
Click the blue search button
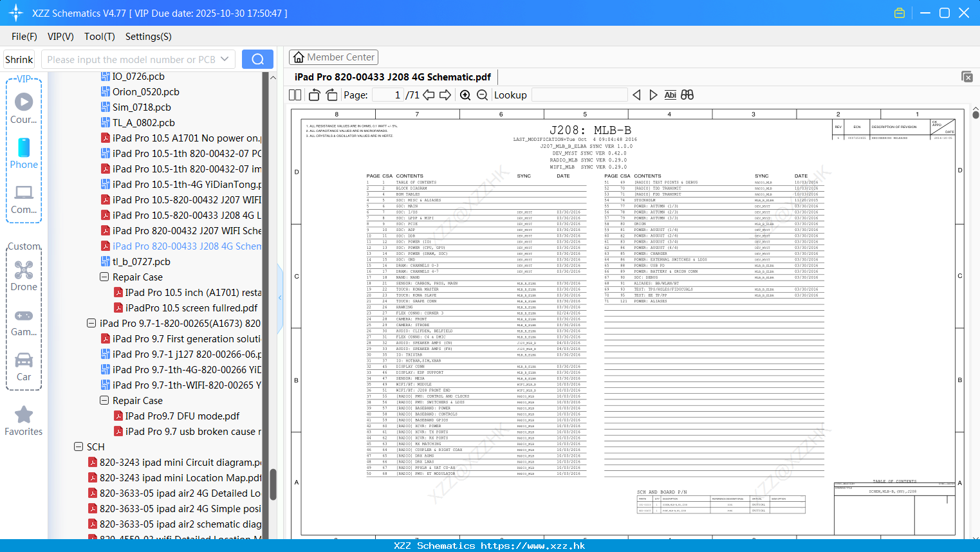click(x=257, y=59)
